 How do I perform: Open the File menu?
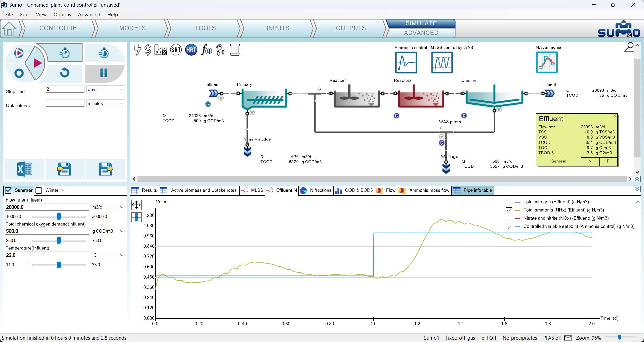pyautogui.click(x=9, y=15)
